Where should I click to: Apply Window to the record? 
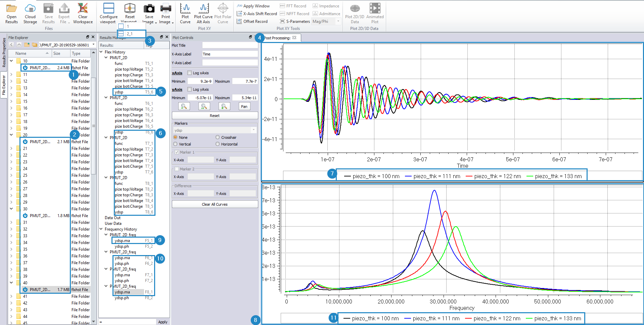point(253,6)
